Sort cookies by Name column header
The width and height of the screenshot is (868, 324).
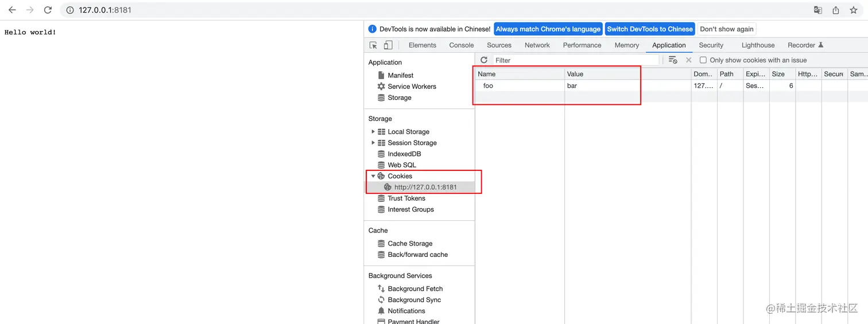point(520,74)
